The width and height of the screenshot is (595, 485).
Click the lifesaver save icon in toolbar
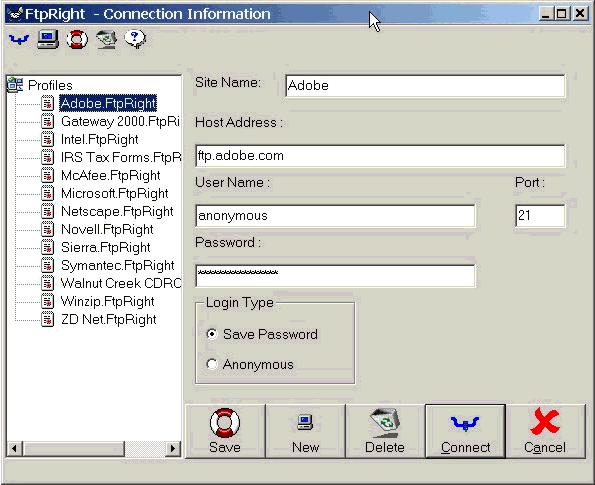pyautogui.click(x=77, y=39)
